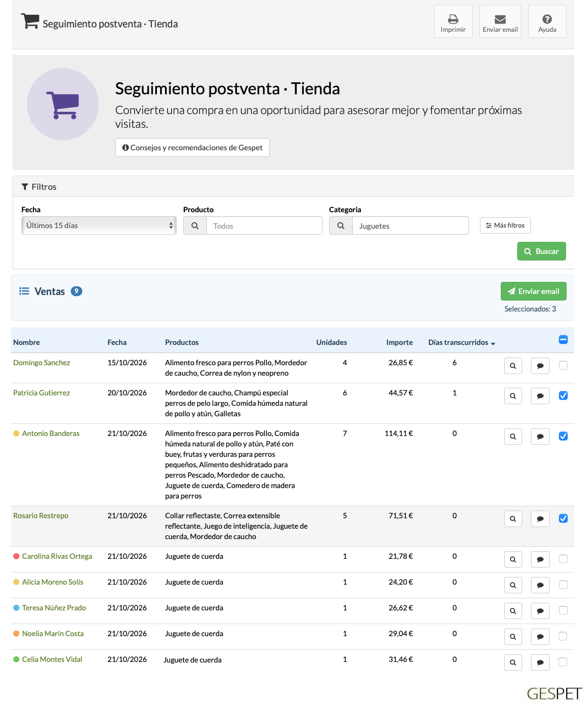Screen dimensions: 588x708
Task: Check the box for Carolina Rivas Ortega
Action: [x=563, y=559]
